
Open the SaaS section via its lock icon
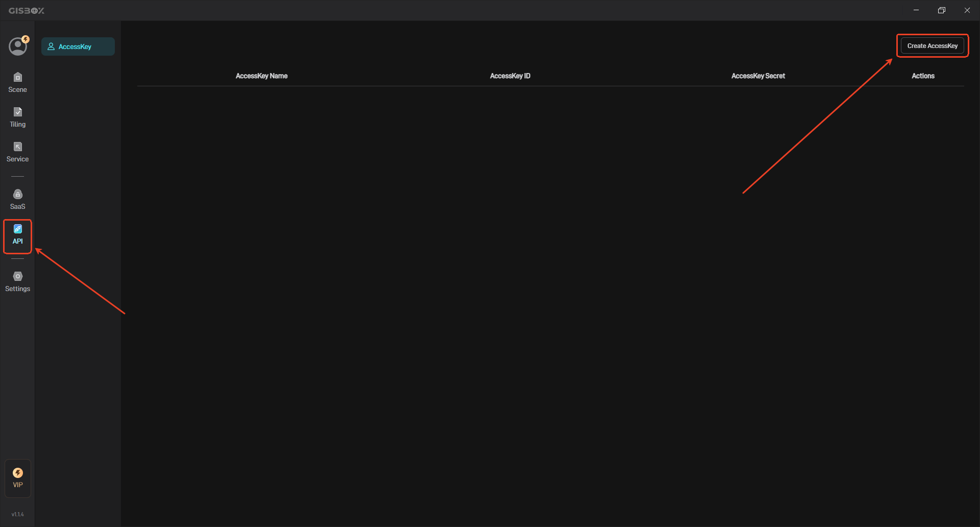pyautogui.click(x=17, y=198)
